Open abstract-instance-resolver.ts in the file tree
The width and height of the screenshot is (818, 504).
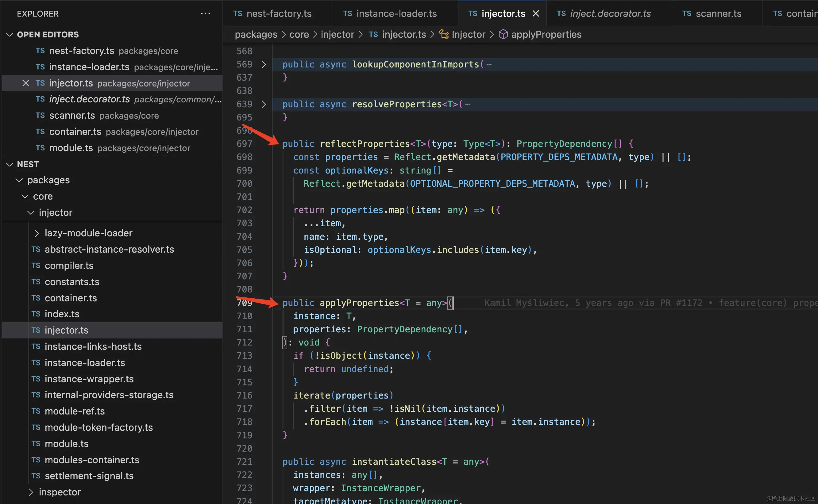click(112, 249)
